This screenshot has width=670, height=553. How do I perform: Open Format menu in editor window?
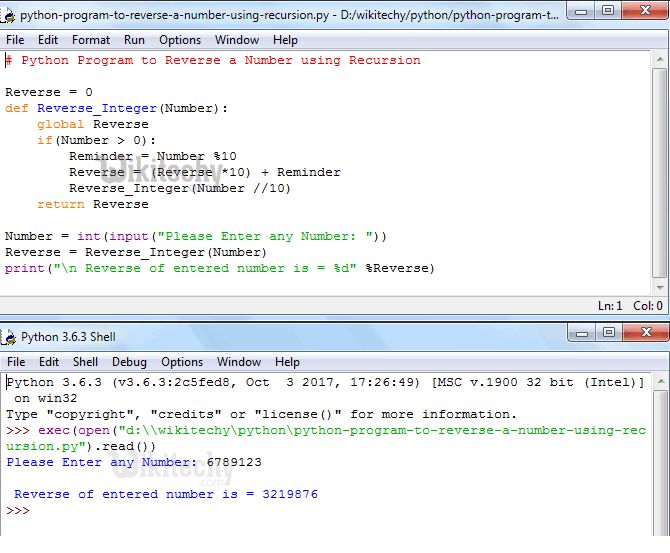click(x=91, y=40)
